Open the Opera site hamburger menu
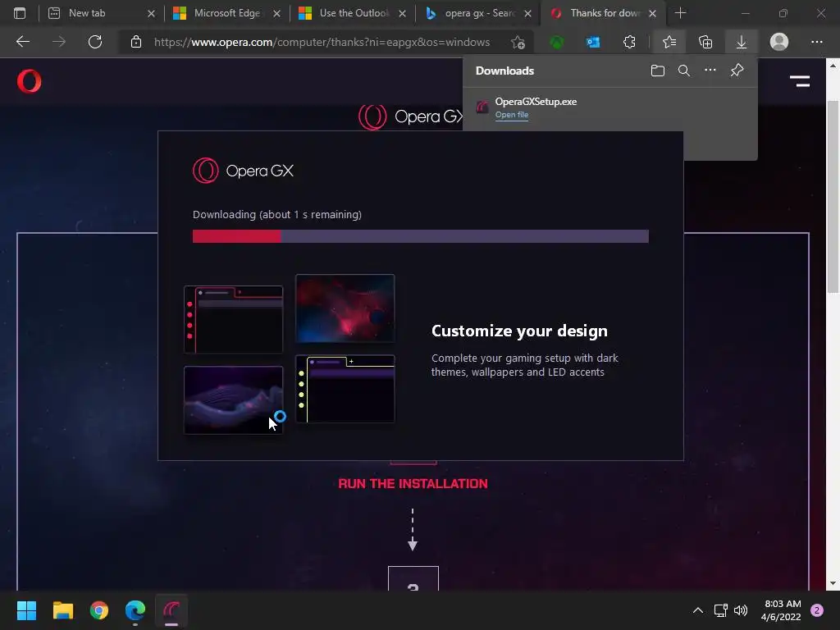 (799, 81)
